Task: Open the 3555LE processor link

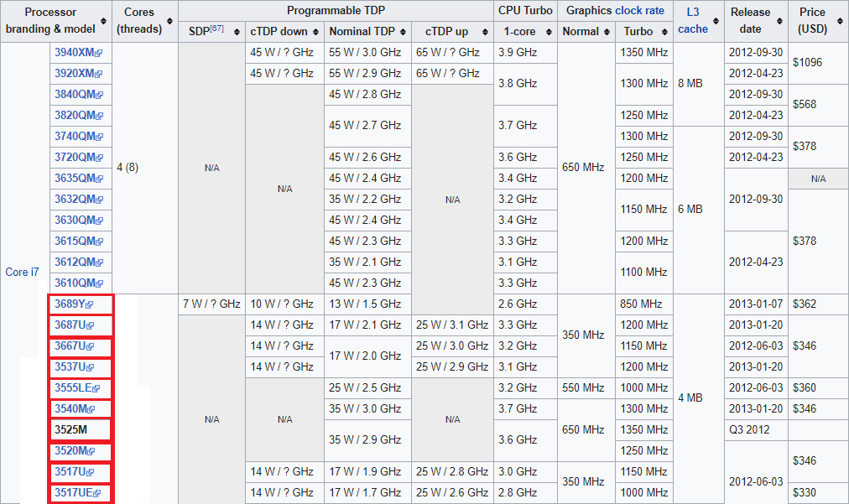Action: [x=77, y=388]
